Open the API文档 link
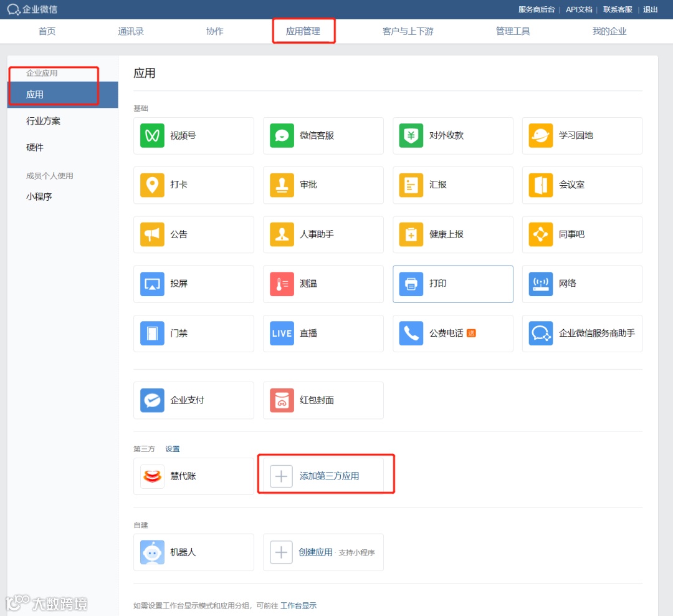This screenshot has width=673, height=616. click(579, 9)
